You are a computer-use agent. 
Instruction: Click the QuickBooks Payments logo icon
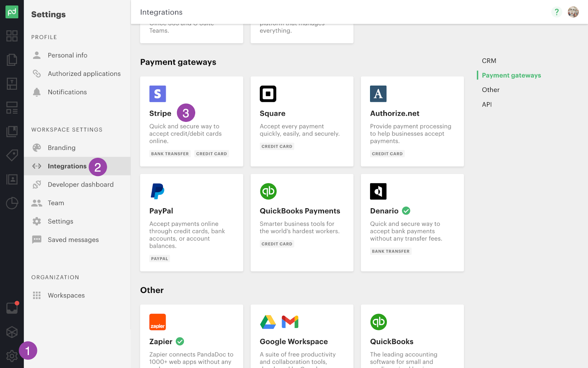tap(268, 191)
